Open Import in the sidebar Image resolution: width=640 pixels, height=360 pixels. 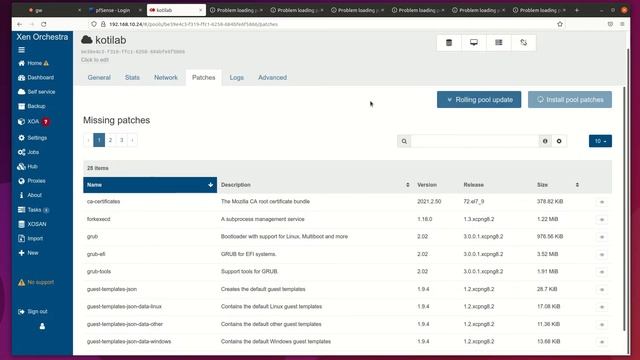point(30,238)
